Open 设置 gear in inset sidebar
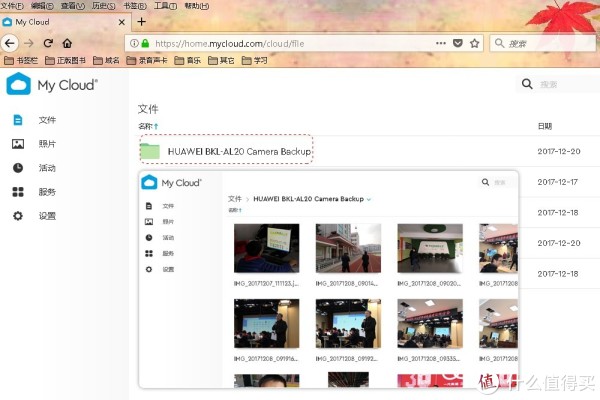The width and height of the screenshot is (600, 400). [x=149, y=269]
